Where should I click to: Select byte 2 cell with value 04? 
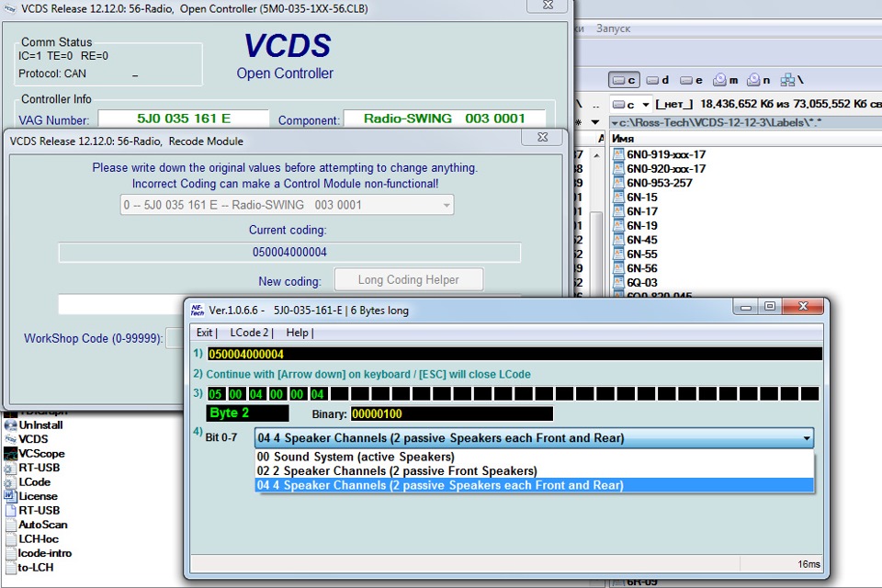pyautogui.click(x=256, y=394)
